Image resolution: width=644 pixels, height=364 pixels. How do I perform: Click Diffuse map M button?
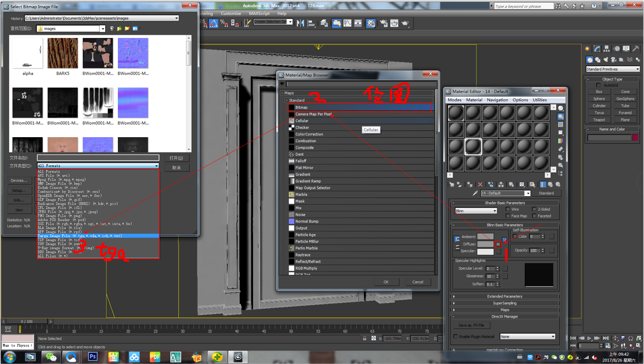498,244
